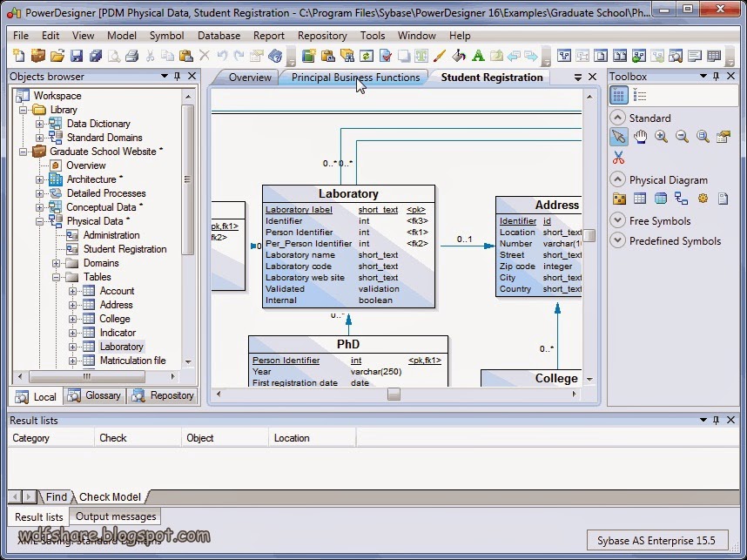Open the Model menu
The height and width of the screenshot is (560, 747).
(122, 35)
